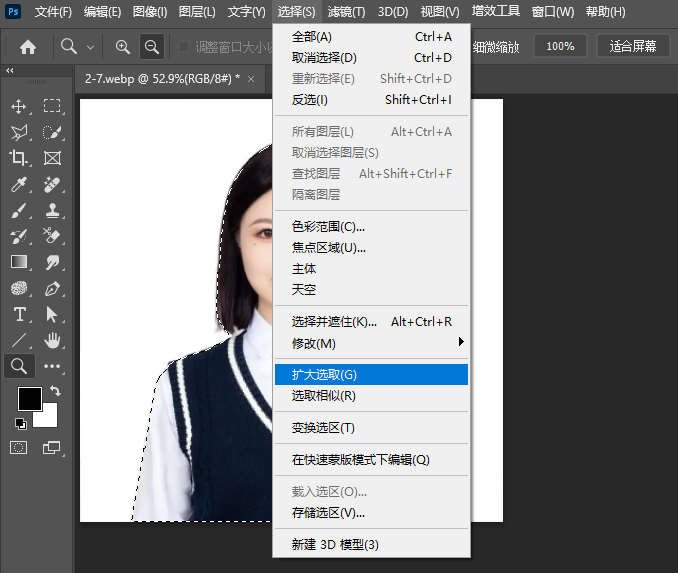Select the Horizontal Type tool
678x573 pixels.
click(19, 314)
